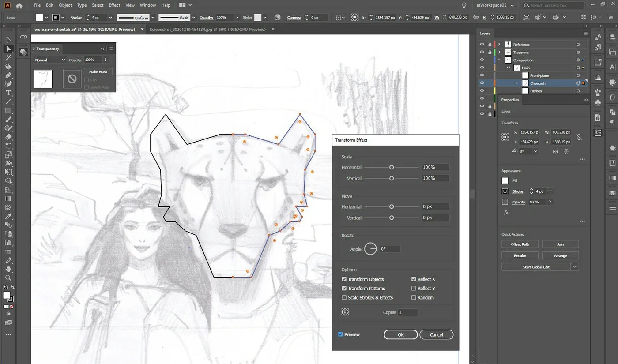Click the Recolor button

point(520,256)
